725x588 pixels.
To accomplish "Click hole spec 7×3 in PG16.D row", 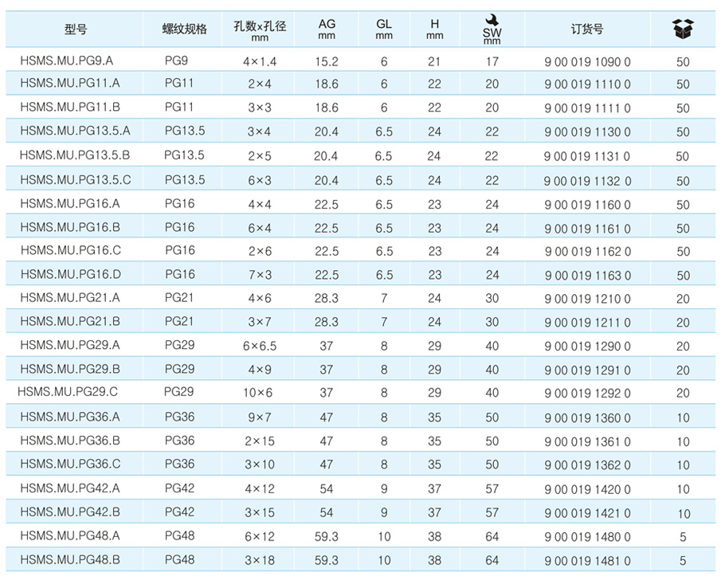I will (260, 275).
